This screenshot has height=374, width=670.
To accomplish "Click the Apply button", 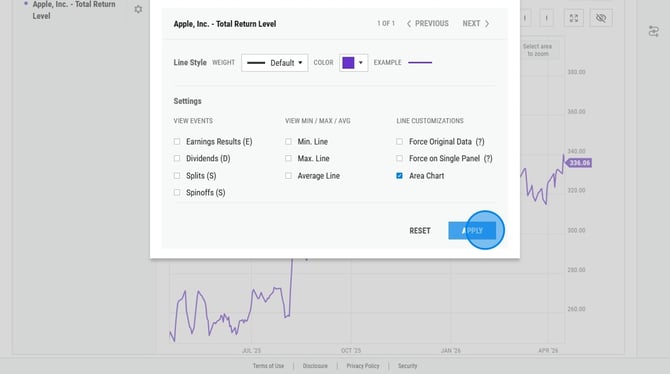I will click(x=472, y=231).
